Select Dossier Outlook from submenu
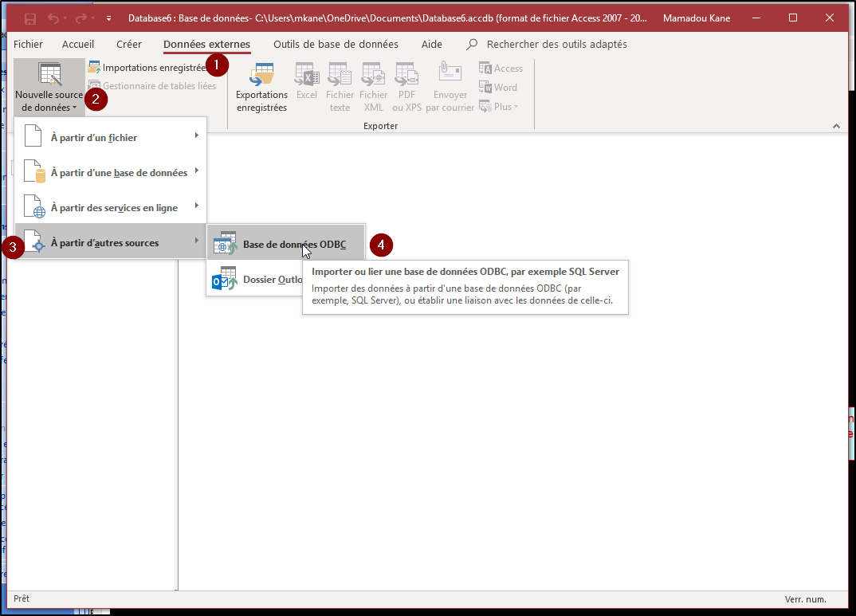This screenshot has width=856, height=616. point(263,280)
